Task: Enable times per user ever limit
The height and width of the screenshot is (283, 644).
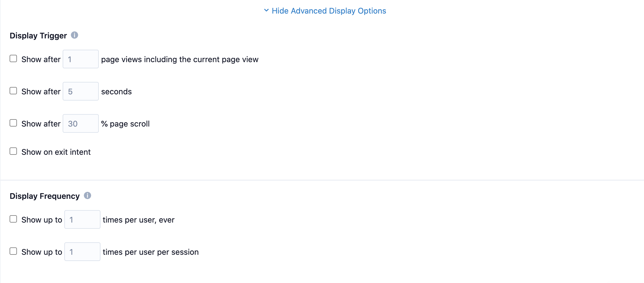Action: 13,219
